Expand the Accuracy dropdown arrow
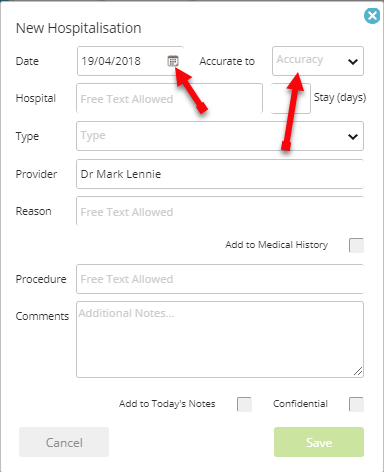This screenshot has height=472, width=384. click(353, 61)
